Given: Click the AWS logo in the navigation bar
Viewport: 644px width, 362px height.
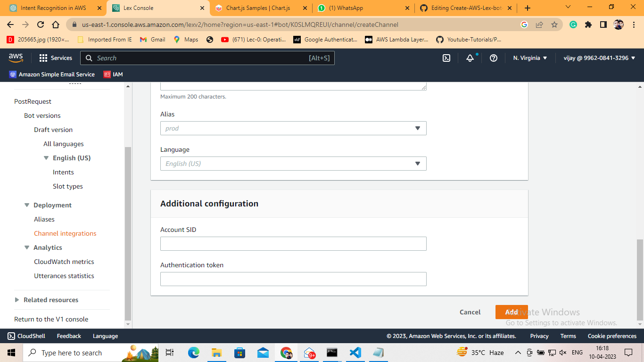Looking at the screenshot, I should [x=16, y=58].
